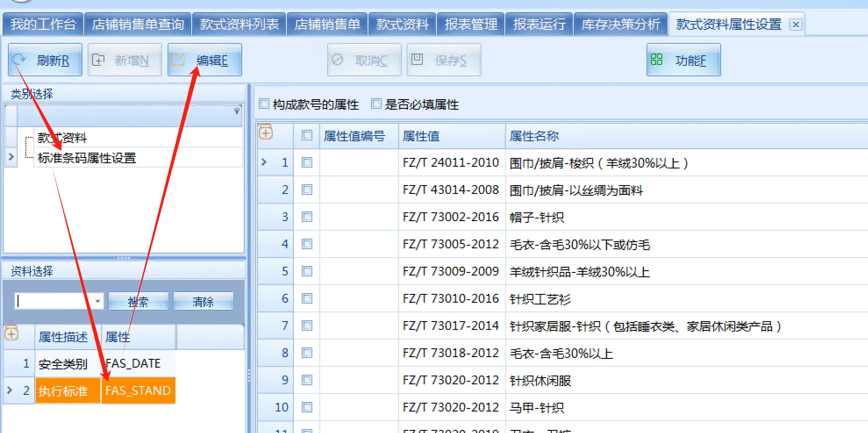Click the 取消C cancel icon

(x=337, y=60)
